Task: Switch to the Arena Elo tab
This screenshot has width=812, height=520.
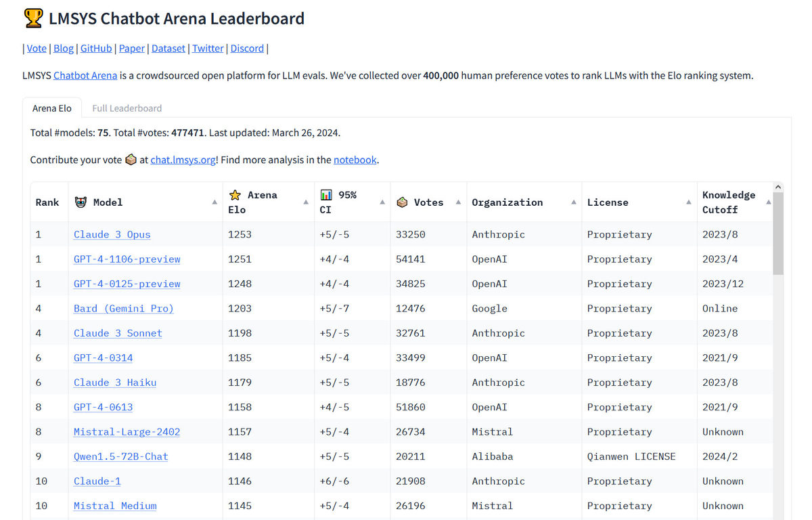Action: point(52,108)
